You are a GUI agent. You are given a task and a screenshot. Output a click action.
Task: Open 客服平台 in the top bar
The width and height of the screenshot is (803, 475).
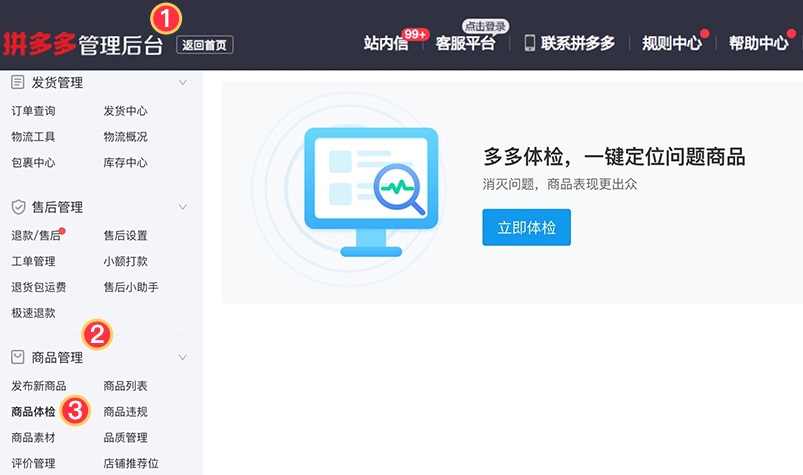pyautogui.click(x=465, y=44)
